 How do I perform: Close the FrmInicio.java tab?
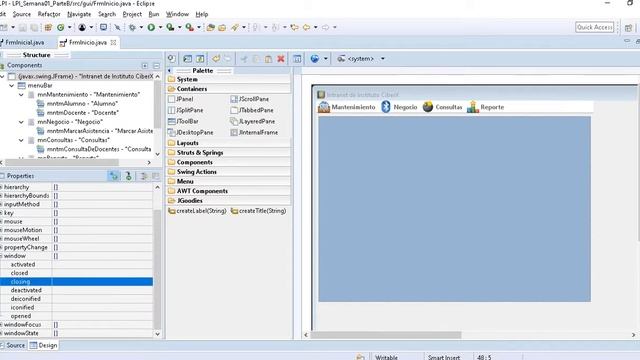point(113,42)
